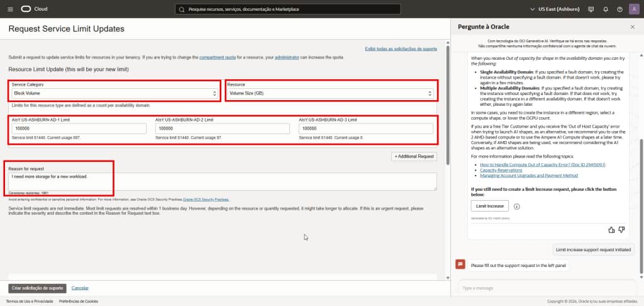The image size is (644, 306).
Task: Edit the US-ASHBURN-AD-2 Limit field
Action: (223, 128)
